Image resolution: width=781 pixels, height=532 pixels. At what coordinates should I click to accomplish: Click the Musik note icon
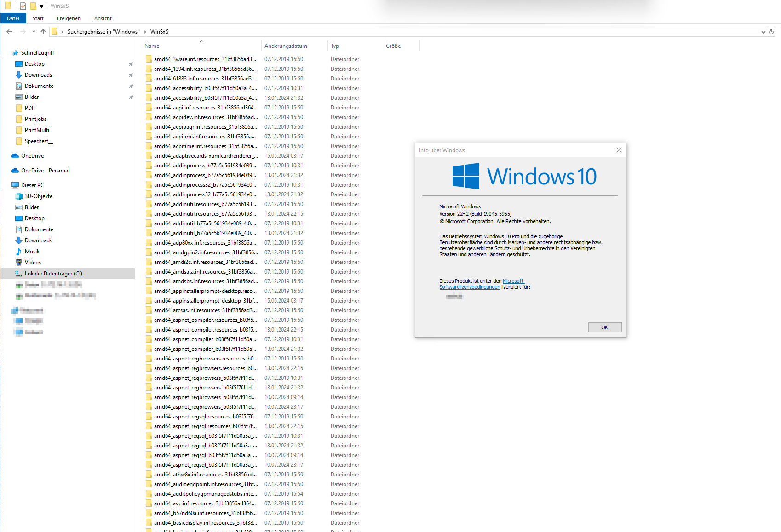[19, 252]
